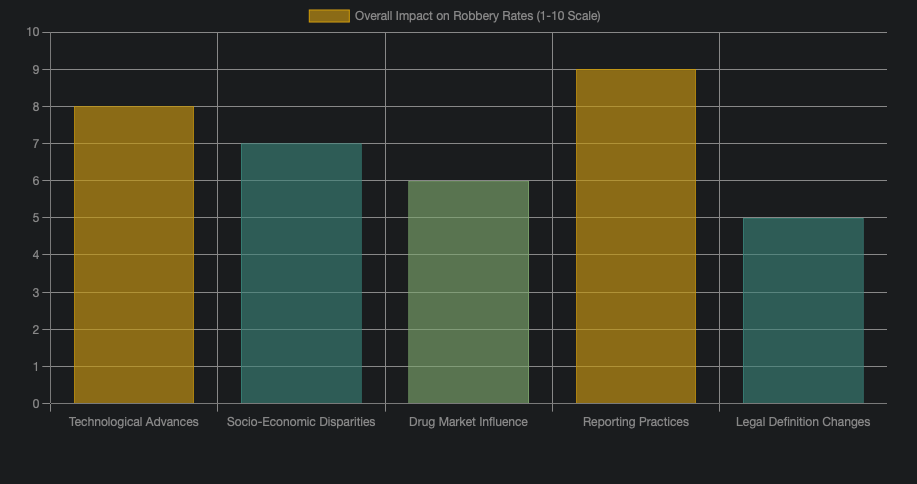
Task: Click the Drug Market Influence axis label
Action: (468, 422)
